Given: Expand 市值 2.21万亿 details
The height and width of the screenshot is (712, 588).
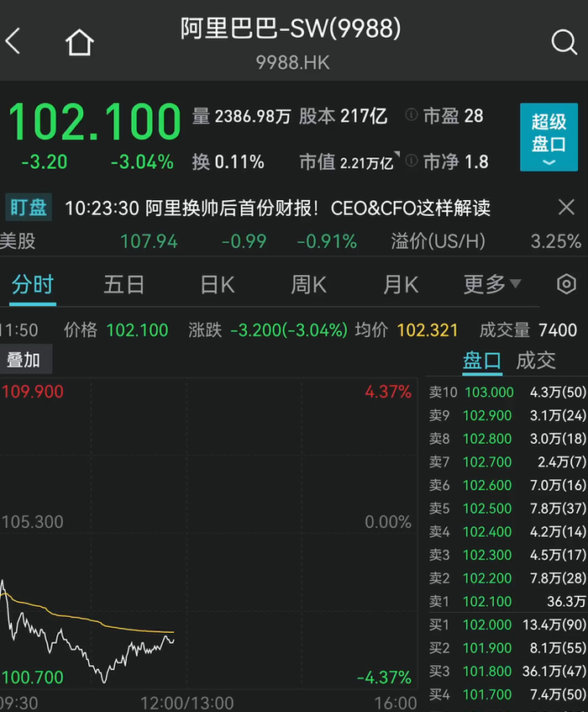Looking at the screenshot, I should click(349, 162).
